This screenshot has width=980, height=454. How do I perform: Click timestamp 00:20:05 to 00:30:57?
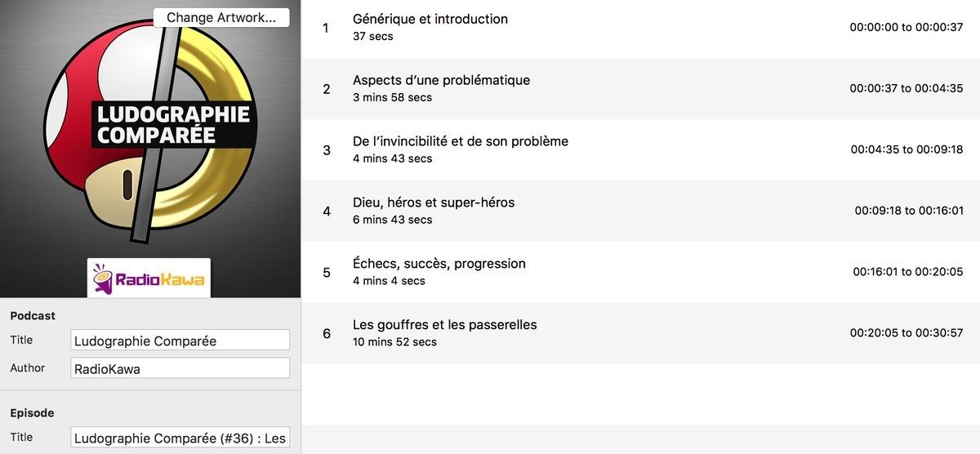906,333
